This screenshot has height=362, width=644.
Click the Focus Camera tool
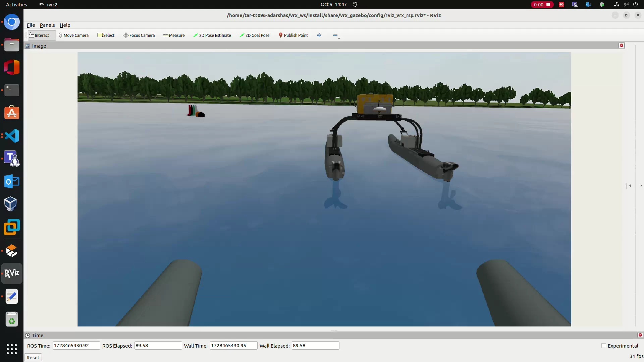139,35
